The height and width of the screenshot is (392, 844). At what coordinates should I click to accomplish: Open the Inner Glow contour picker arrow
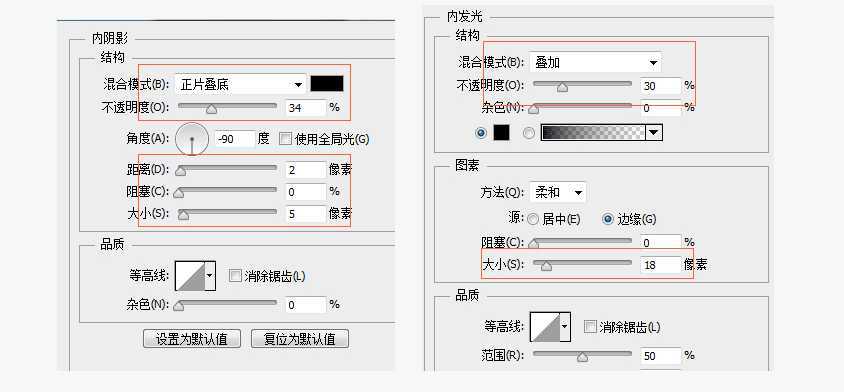click(x=565, y=327)
